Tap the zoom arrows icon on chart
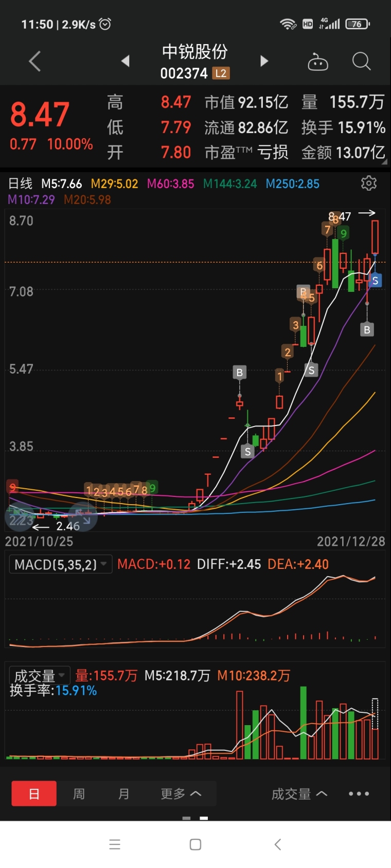 pyautogui.click(x=83, y=517)
